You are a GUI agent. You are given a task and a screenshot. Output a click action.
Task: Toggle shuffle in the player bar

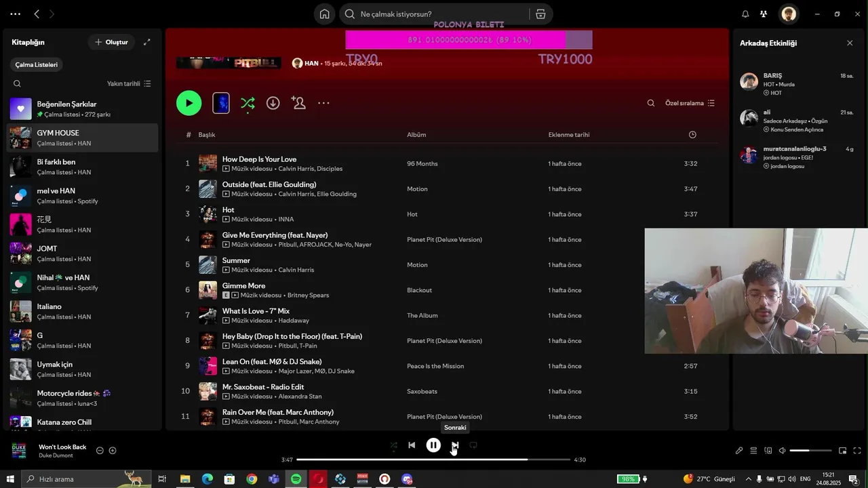394,445
